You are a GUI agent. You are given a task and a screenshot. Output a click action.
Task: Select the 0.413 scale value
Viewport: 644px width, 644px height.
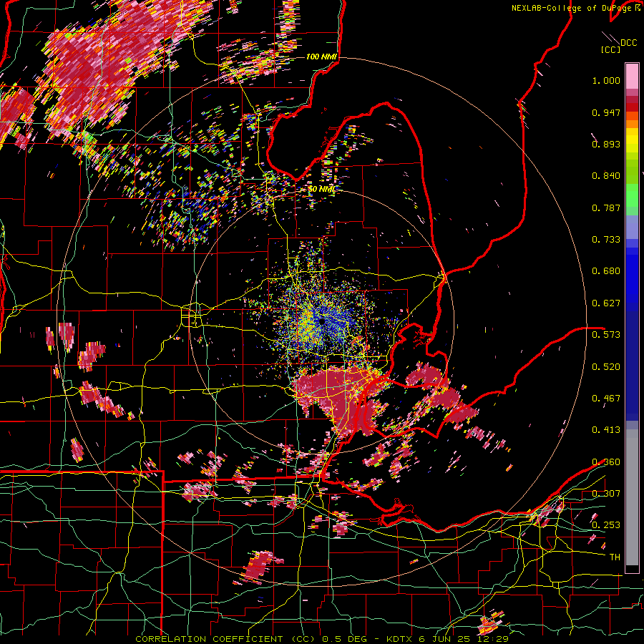coord(606,430)
